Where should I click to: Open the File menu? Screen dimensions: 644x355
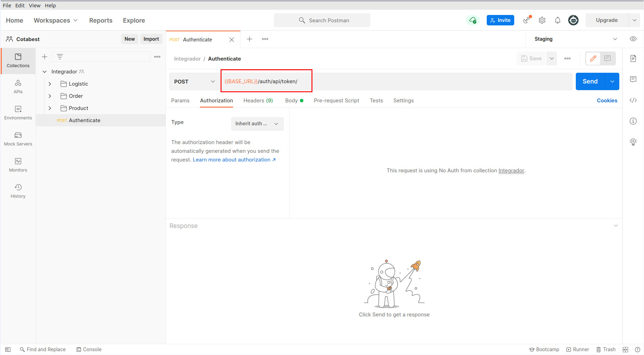(x=7, y=5)
